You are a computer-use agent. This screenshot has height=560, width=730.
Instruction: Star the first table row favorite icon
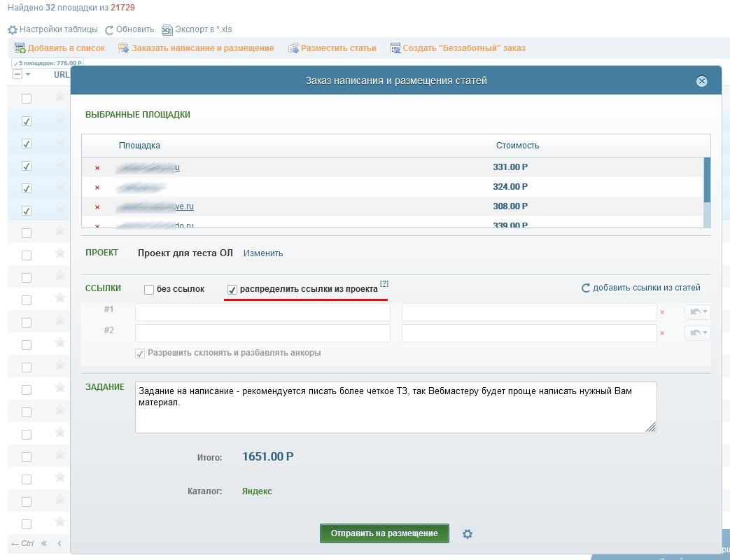coord(59,97)
